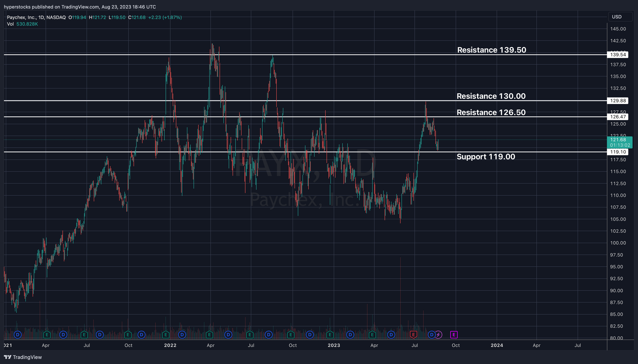Select the earnings badge under October 2022

290,335
